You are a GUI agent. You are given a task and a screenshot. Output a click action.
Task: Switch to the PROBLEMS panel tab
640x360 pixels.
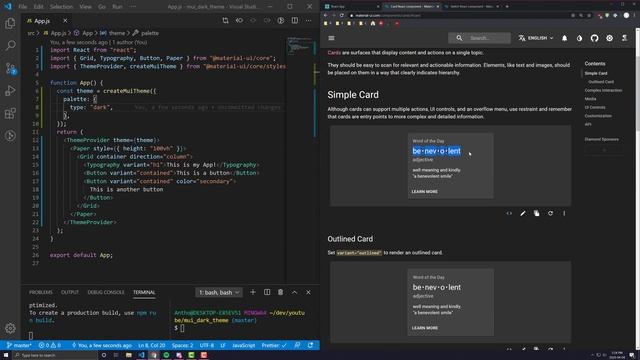point(41,292)
